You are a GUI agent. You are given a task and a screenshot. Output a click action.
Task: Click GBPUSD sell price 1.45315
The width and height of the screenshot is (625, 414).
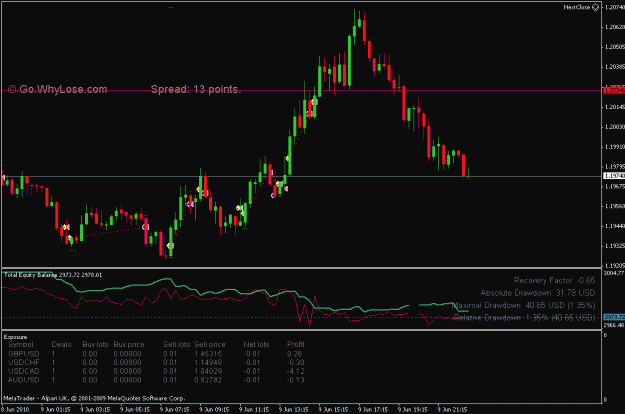pos(208,354)
